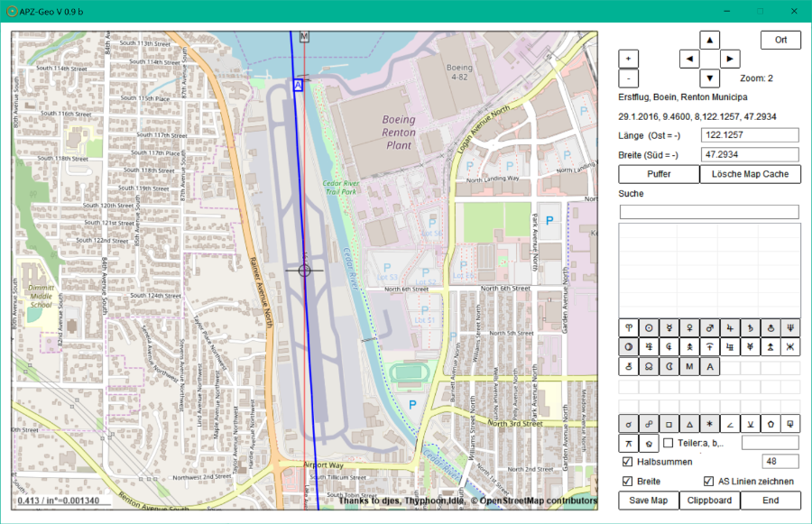Toggle the Jupiter symbol button
Screen dimensions: 812x524
[x=730, y=327]
